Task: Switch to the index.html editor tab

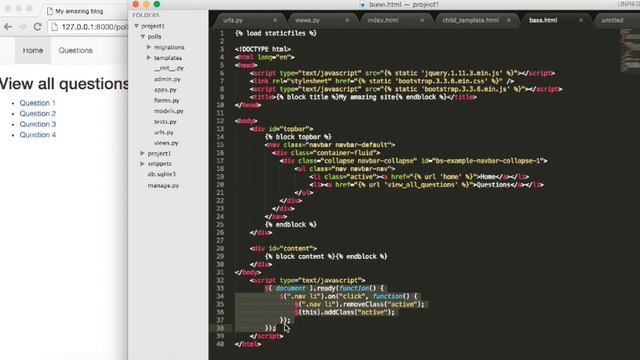Action: point(382,20)
